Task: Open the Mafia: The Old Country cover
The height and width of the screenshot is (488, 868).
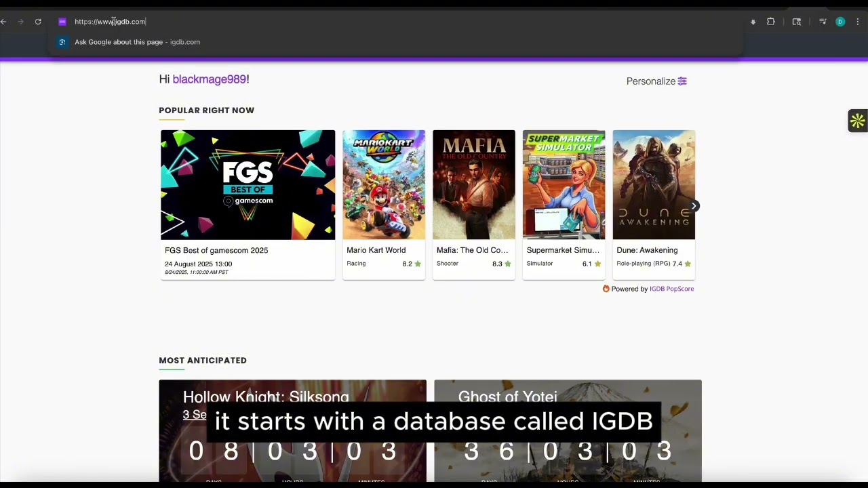Action: (474, 185)
